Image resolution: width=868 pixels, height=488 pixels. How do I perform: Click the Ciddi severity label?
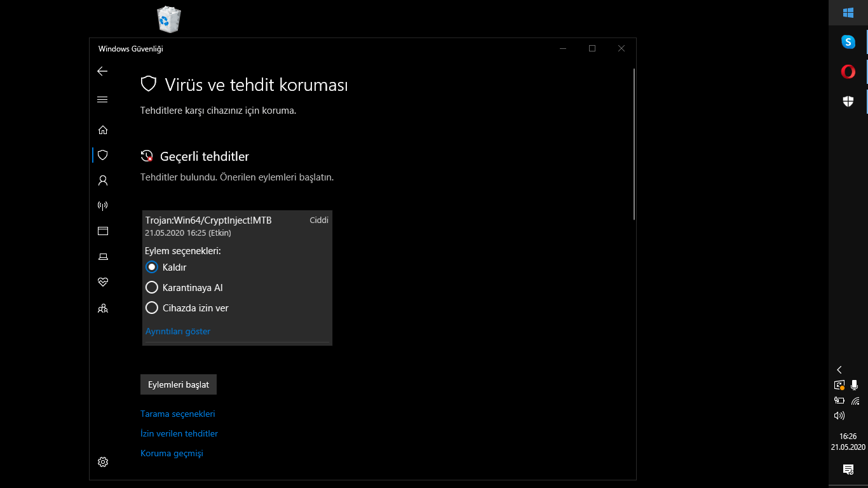(319, 220)
